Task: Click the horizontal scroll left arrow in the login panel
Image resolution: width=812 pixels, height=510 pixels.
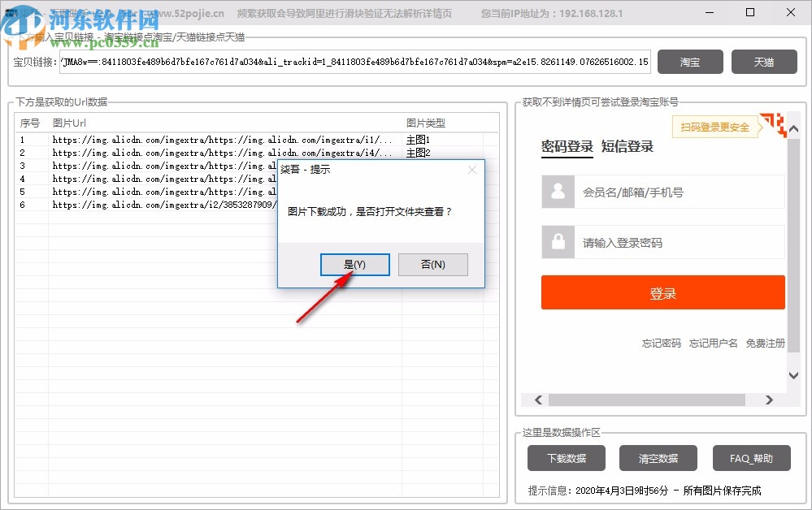Action: point(539,400)
